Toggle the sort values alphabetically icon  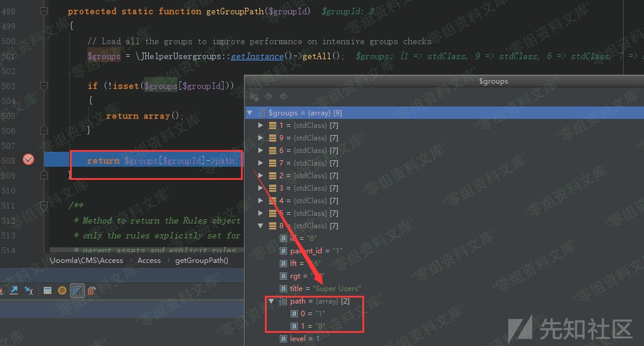pos(77,291)
